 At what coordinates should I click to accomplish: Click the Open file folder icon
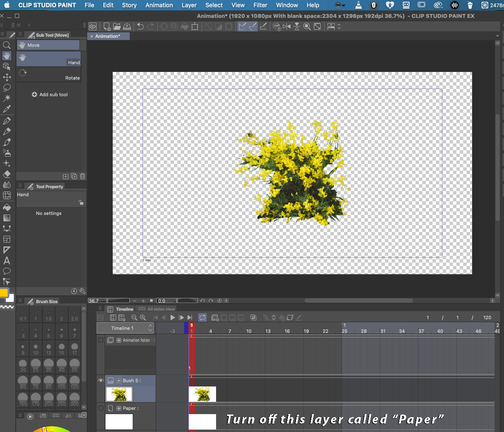coord(117,26)
